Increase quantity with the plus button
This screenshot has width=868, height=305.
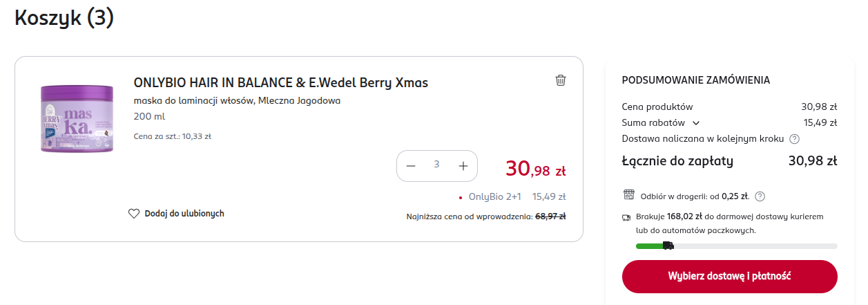(463, 166)
